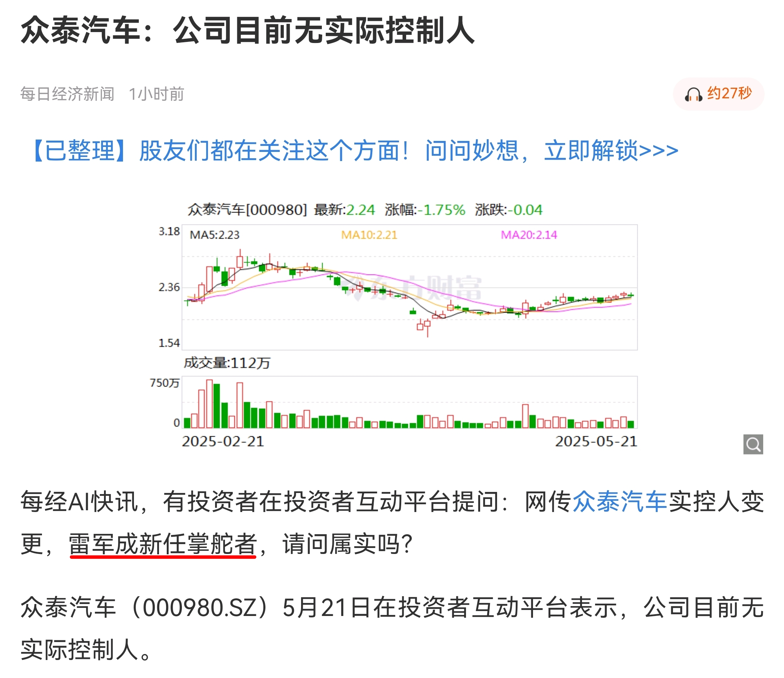This screenshot has width=784, height=678.
Task: Click the MA10:2.21 indicator label
Action: pos(369,235)
